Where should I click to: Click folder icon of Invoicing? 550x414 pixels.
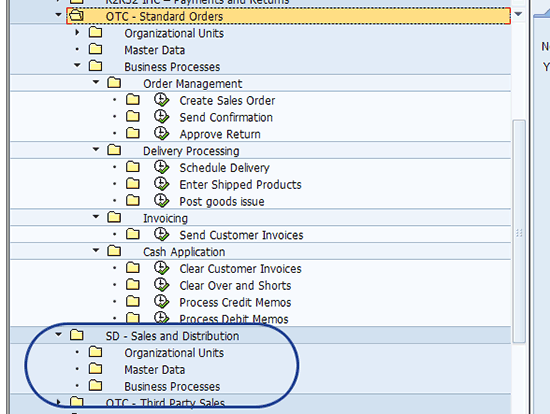coord(114,218)
